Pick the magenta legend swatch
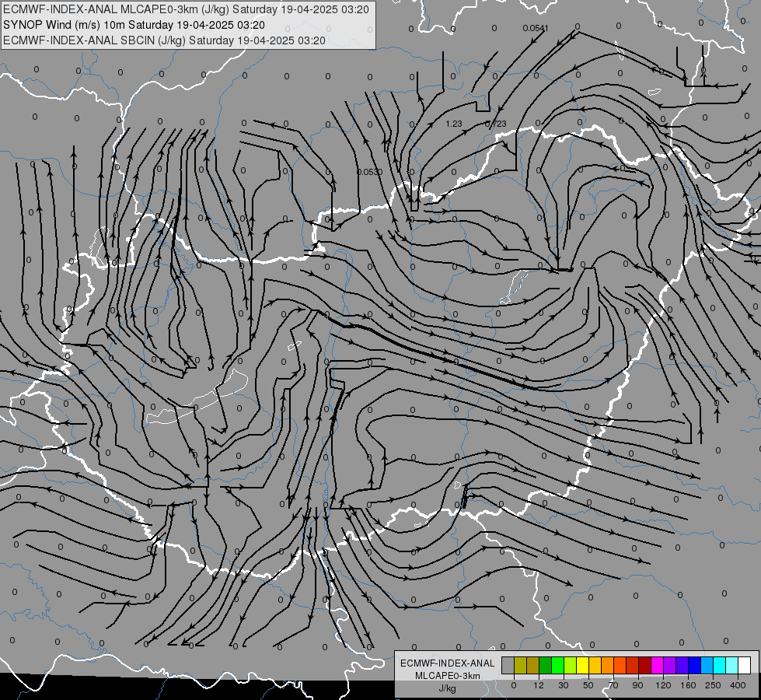This screenshot has height=700, width=761. coord(657,665)
